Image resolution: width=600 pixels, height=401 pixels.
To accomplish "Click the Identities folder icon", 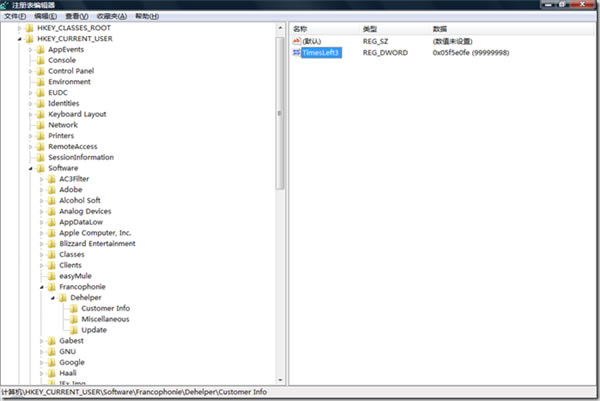I will [x=41, y=103].
